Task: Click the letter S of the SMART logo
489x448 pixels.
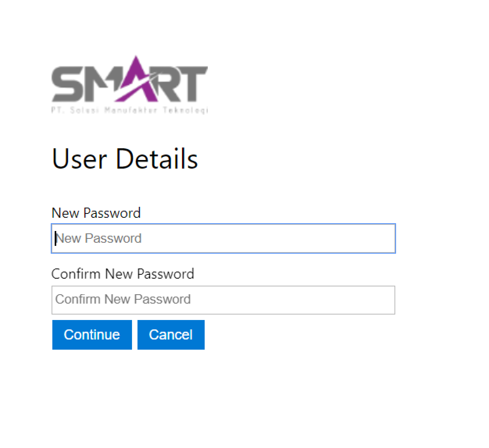Action: 67,85
